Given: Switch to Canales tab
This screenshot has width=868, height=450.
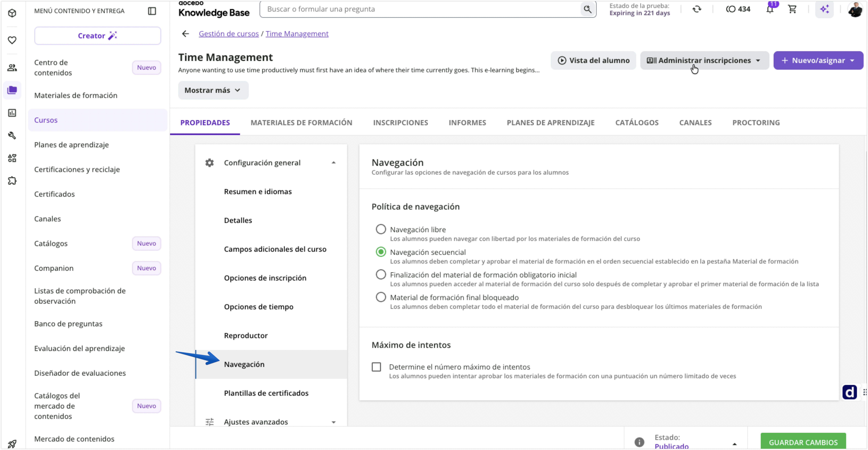Looking at the screenshot, I should point(696,123).
